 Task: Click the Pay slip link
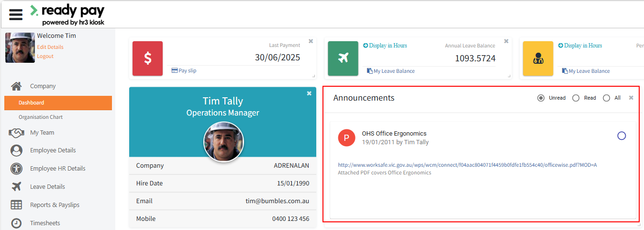(x=187, y=70)
